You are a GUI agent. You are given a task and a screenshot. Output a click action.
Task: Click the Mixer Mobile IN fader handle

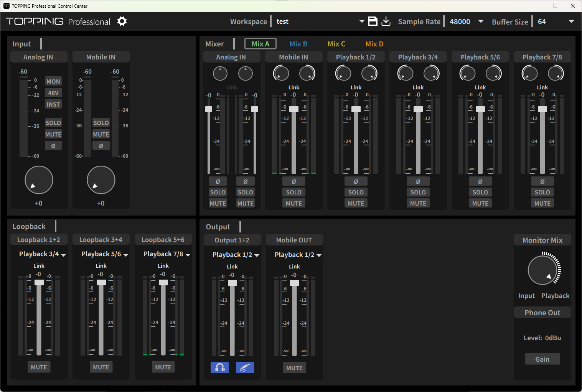[294, 109]
